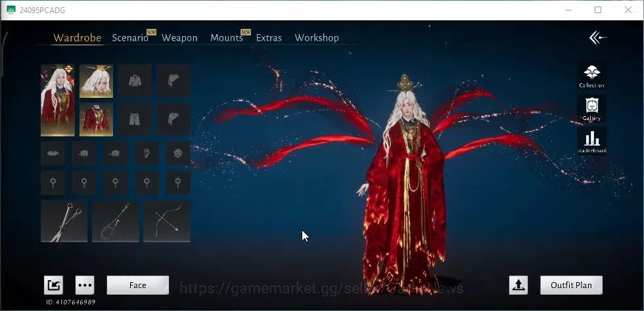This screenshot has width=644, height=311.
Task: Select the full-body red outfit thumbnail
Action: (58, 100)
